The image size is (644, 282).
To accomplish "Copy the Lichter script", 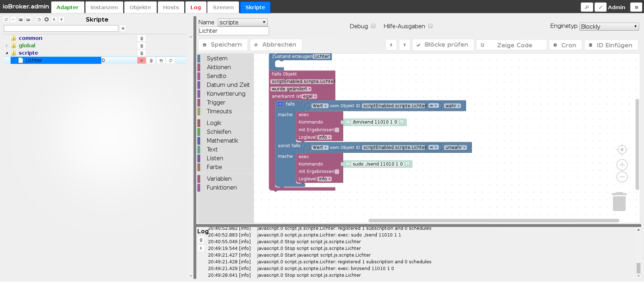I will point(161,60).
